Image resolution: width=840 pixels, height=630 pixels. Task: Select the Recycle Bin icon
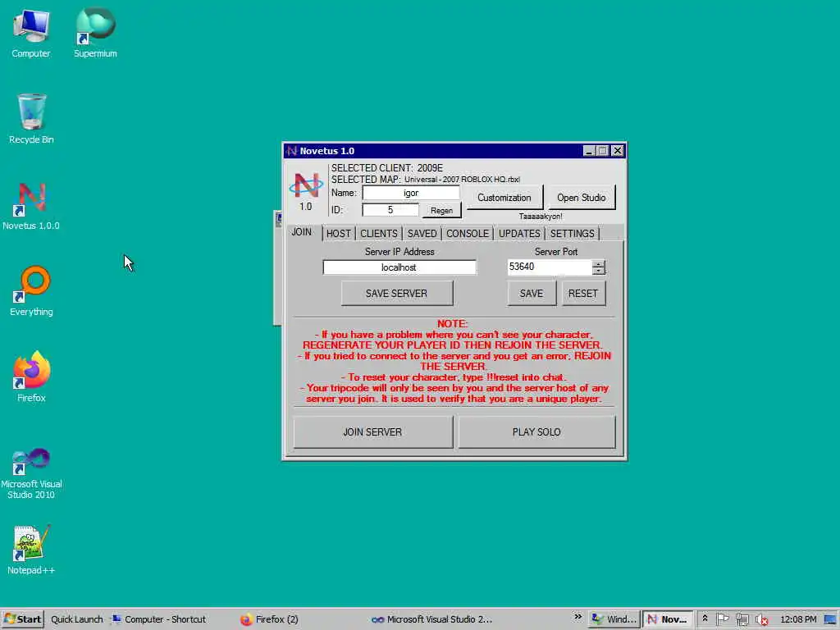tap(31, 119)
